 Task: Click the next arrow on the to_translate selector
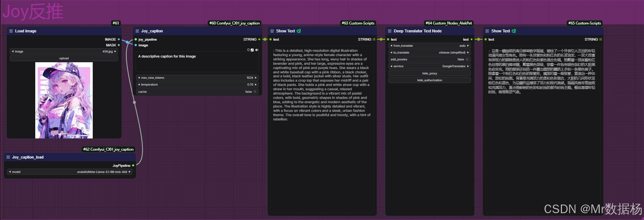468,52
